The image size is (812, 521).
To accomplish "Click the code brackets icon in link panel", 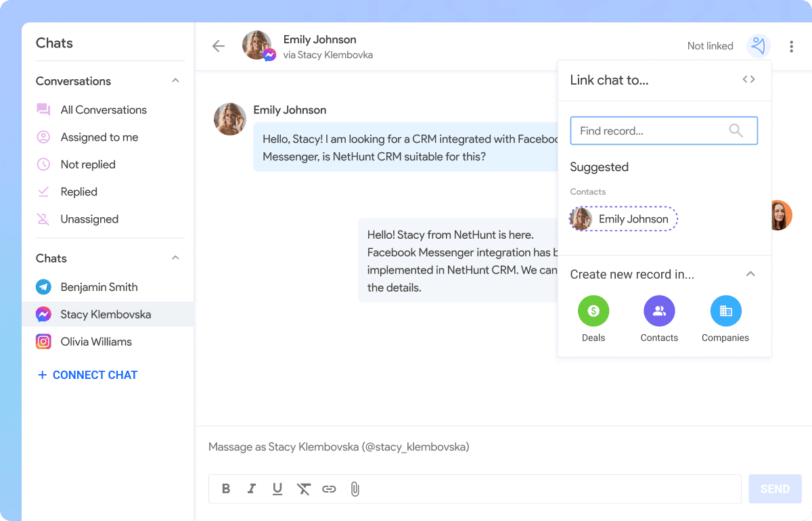I will click(x=748, y=79).
